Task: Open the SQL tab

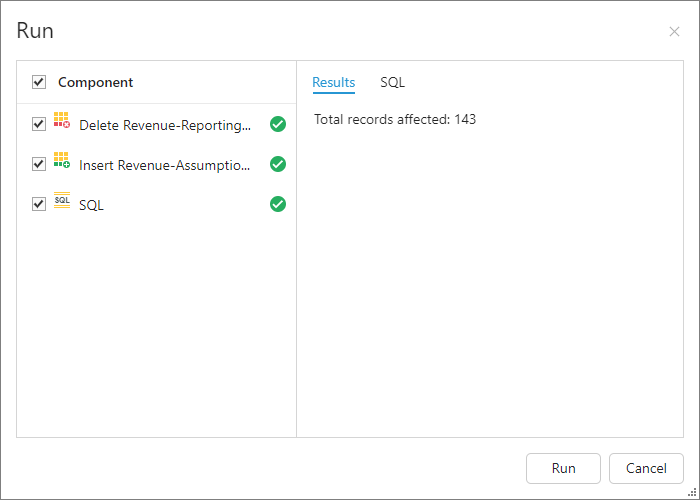Action: click(x=392, y=82)
